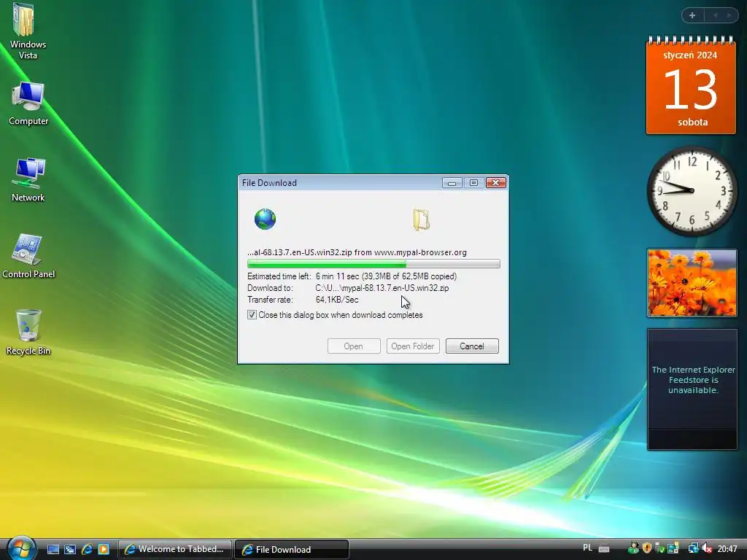The width and height of the screenshot is (747, 560).
Task: Click the users tray icon
Action: [x=633, y=548]
